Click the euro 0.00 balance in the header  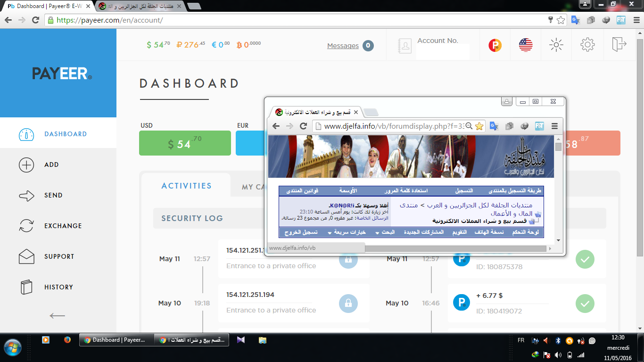pos(221,45)
